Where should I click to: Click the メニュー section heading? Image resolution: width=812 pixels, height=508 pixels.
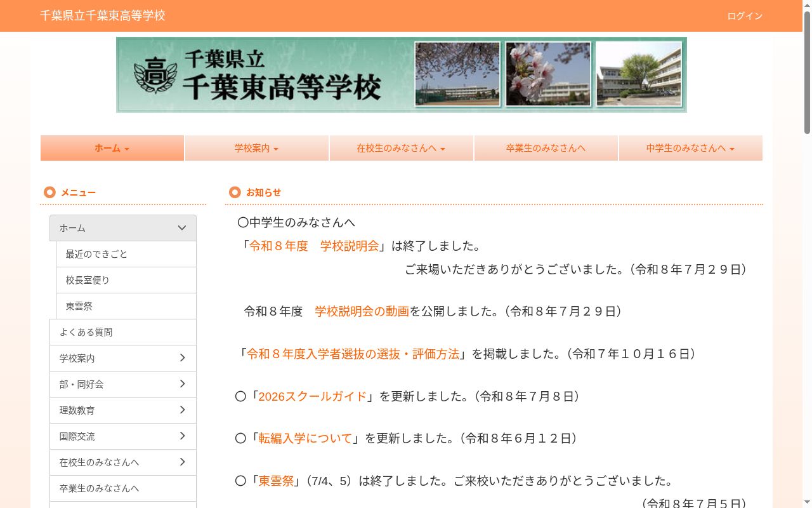78,192
